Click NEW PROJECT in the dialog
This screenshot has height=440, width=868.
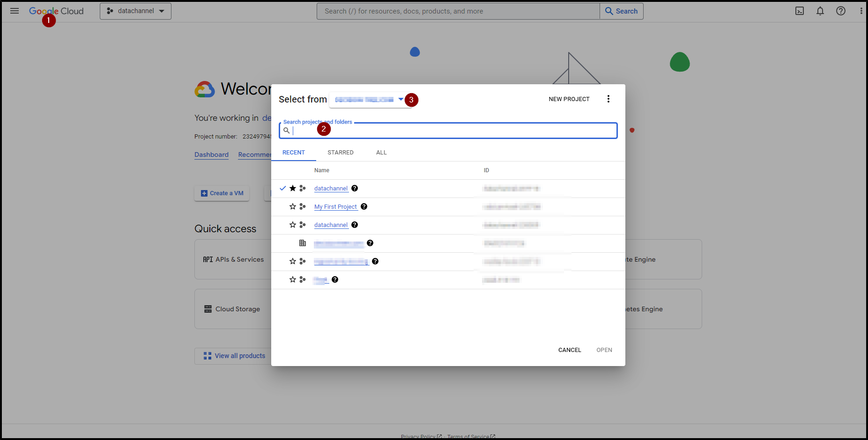[569, 99]
